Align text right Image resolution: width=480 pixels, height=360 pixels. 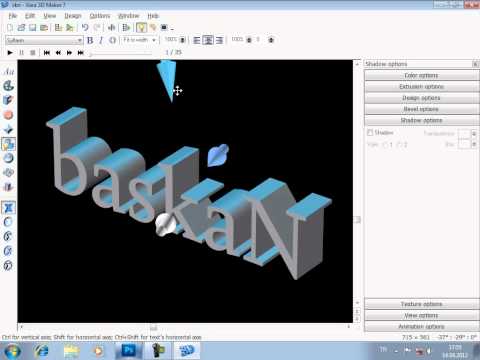tap(219, 40)
